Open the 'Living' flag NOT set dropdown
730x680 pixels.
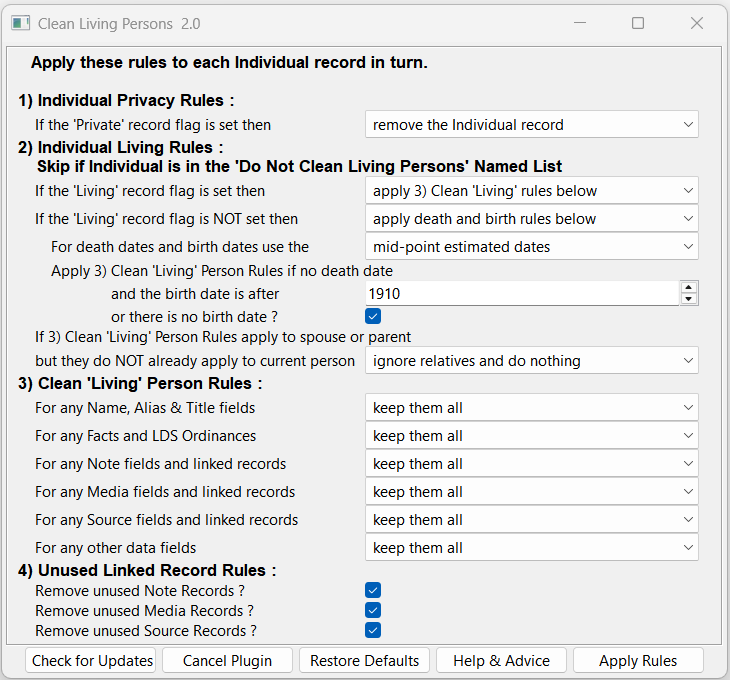tap(531, 219)
